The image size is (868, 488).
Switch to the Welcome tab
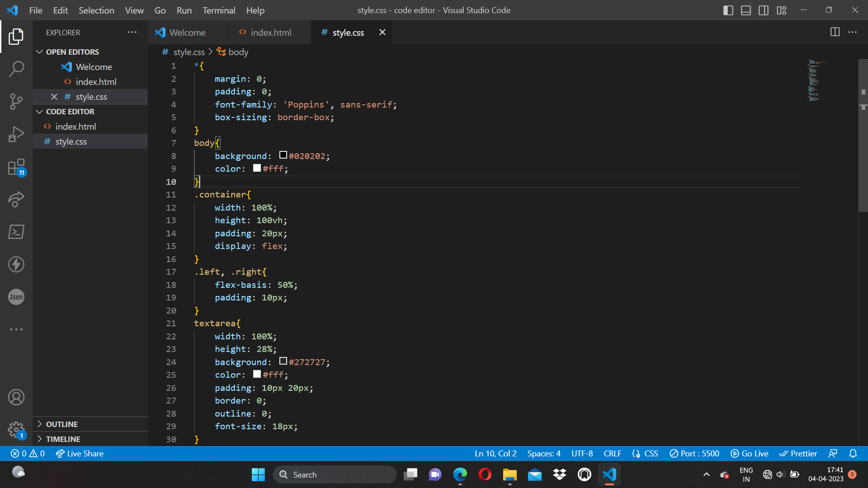pyautogui.click(x=188, y=32)
